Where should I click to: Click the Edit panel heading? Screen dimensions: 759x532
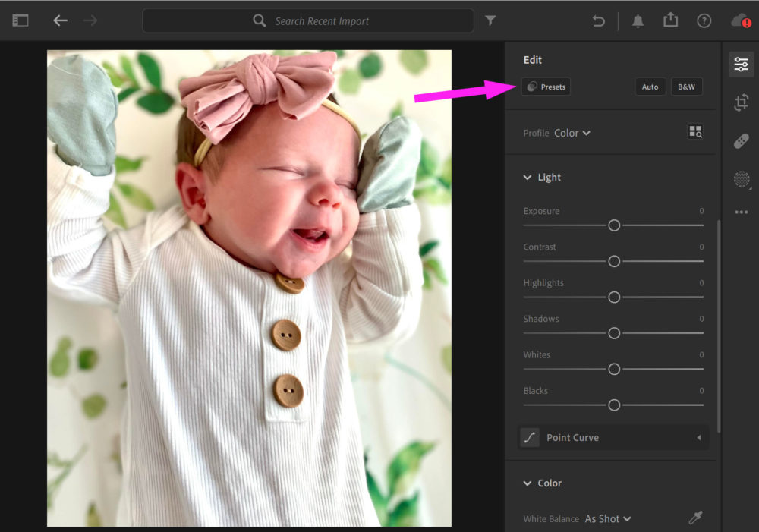coord(533,60)
